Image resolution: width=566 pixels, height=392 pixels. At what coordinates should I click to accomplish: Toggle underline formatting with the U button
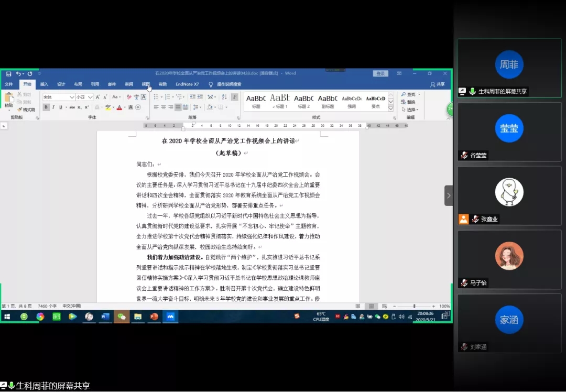pyautogui.click(x=60, y=107)
